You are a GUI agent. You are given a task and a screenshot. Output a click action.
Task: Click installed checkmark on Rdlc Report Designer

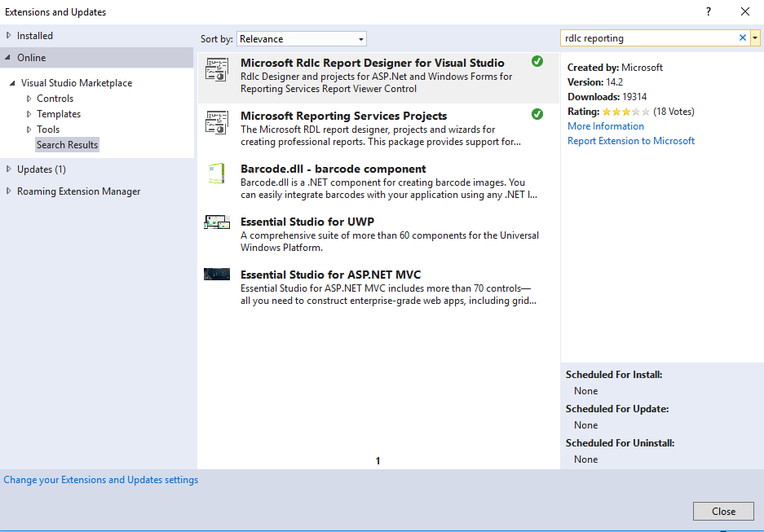click(x=537, y=61)
